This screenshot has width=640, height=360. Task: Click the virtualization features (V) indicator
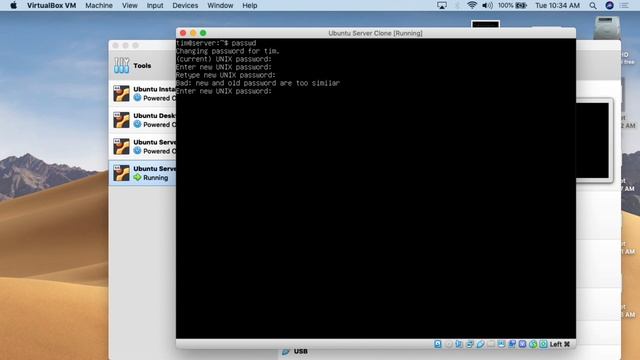pyautogui.click(x=522, y=344)
